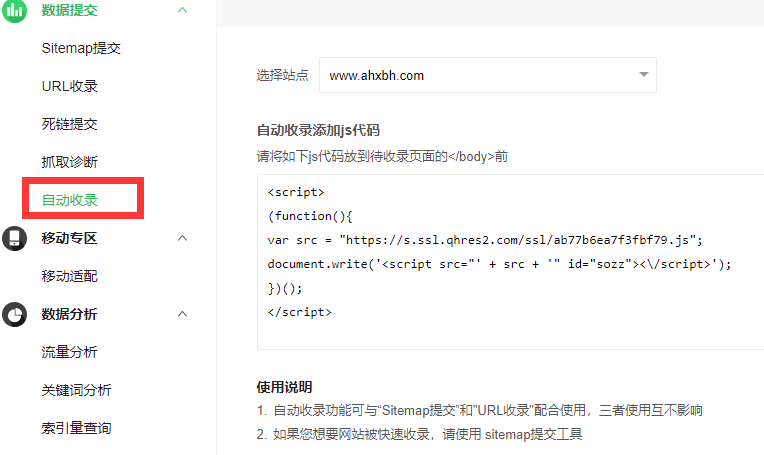The height and width of the screenshot is (455, 764).
Task: Click usage note 1 about Sitemap提交
Action: (479, 411)
